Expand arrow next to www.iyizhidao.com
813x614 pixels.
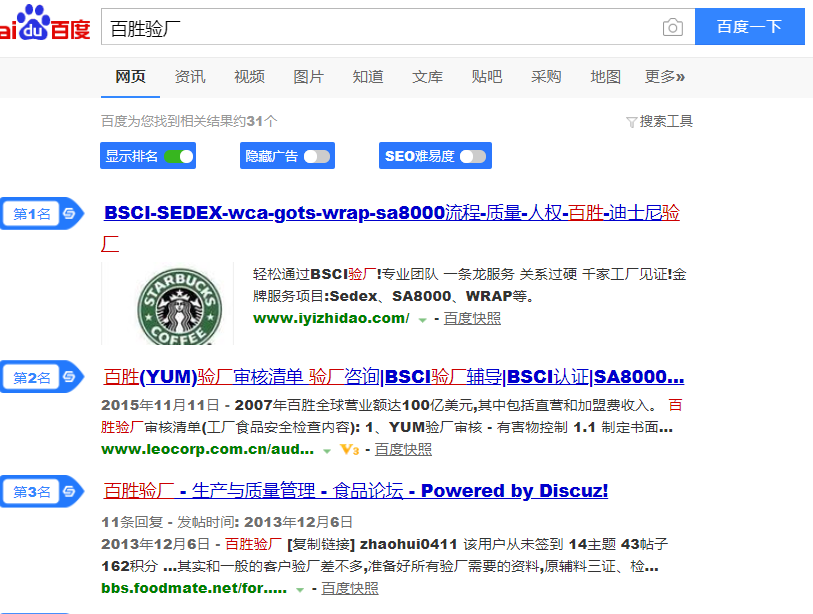pyautogui.click(x=423, y=320)
